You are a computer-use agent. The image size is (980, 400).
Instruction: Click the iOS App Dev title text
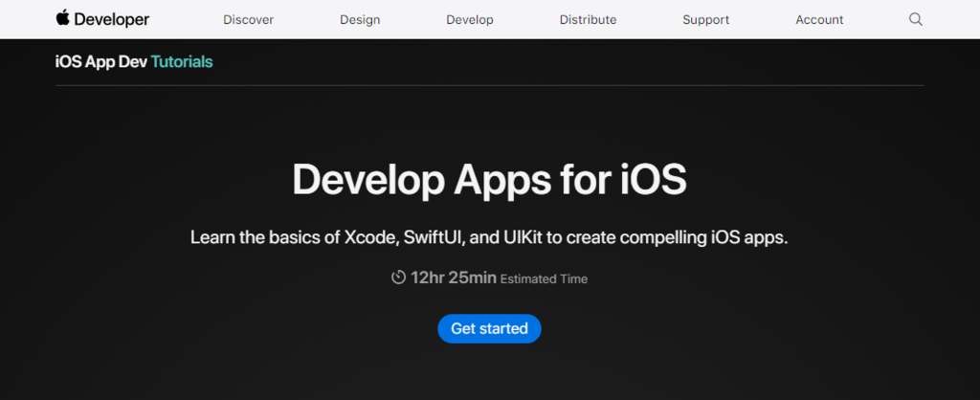[x=101, y=62]
